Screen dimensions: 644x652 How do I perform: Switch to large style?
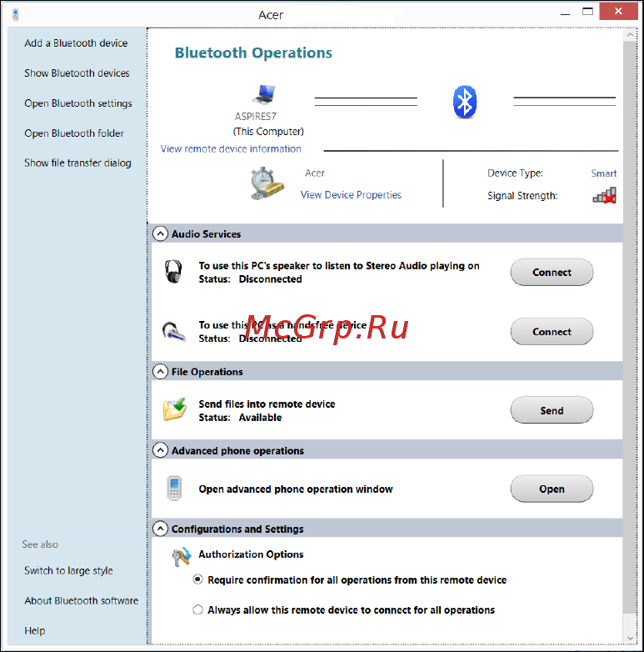coord(68,570)
